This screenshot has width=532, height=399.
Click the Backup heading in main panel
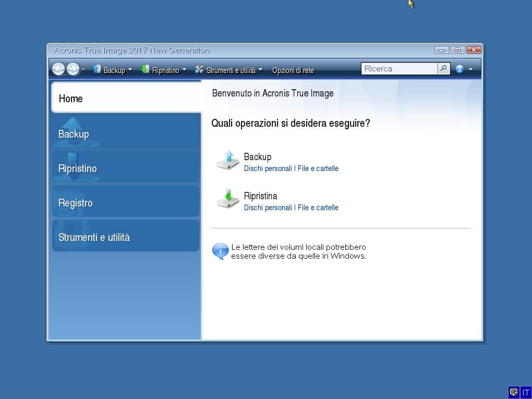click(x=258, y=157)
